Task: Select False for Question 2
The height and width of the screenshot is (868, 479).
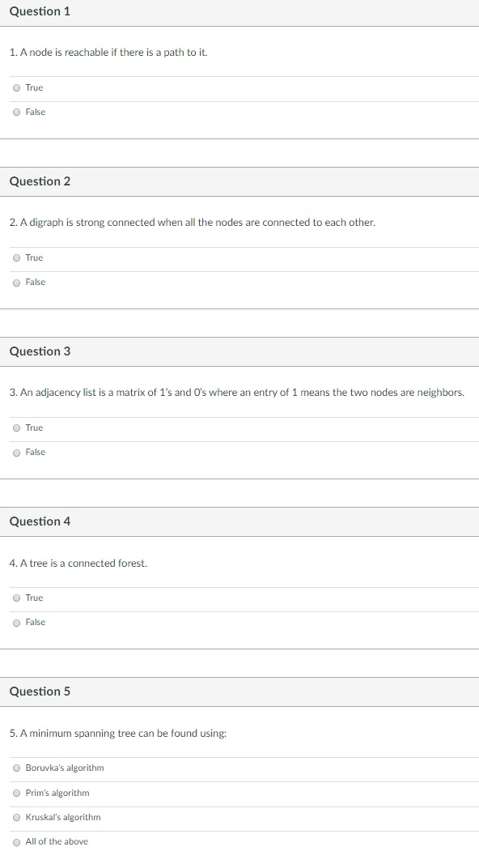Action: [x=16, y=282]
